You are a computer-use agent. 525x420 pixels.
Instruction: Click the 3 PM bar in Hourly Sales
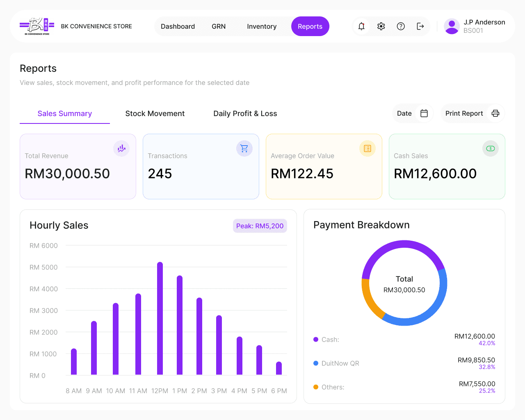pos(219,345)
